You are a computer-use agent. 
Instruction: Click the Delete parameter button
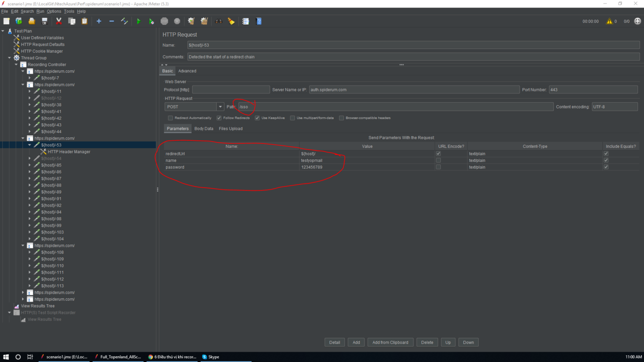point(427,342)
